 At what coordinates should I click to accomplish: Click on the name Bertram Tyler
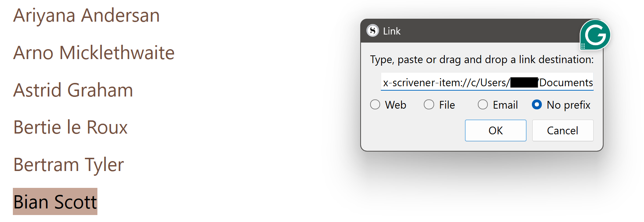(x=68, y=165)
